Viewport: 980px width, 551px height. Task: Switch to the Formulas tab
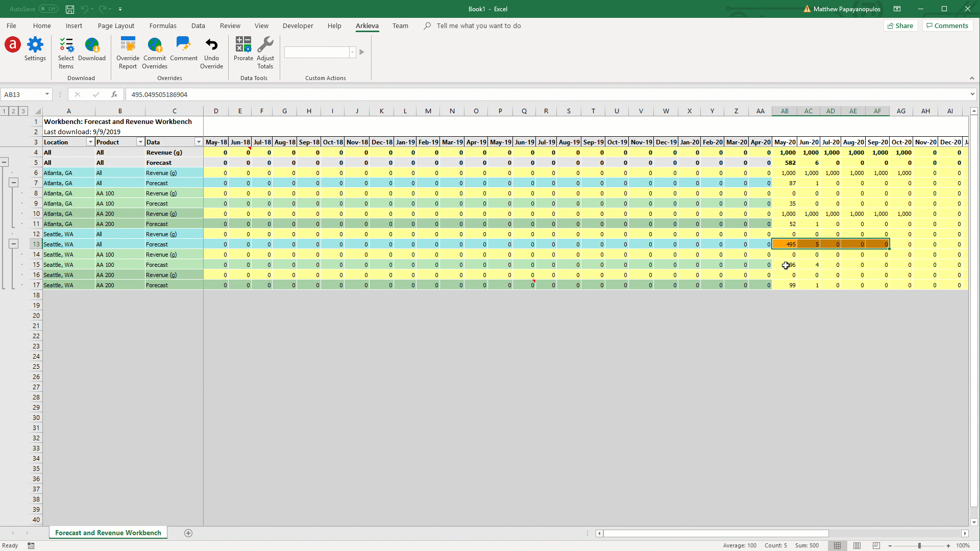tap(163, 26)
